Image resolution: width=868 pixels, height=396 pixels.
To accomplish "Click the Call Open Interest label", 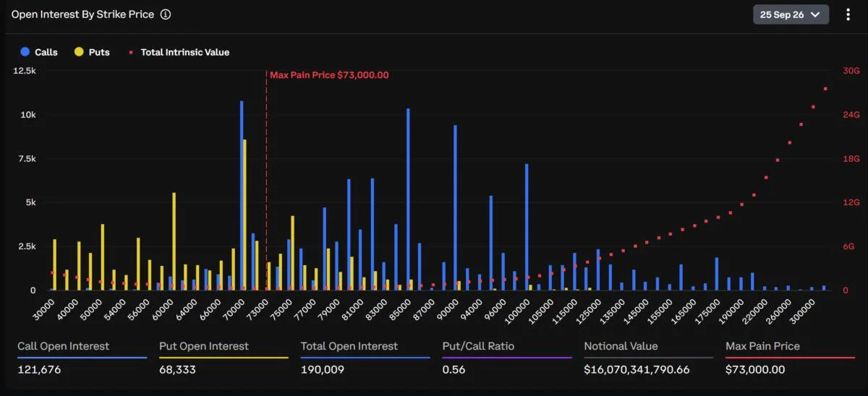I will tap(64, 346).
